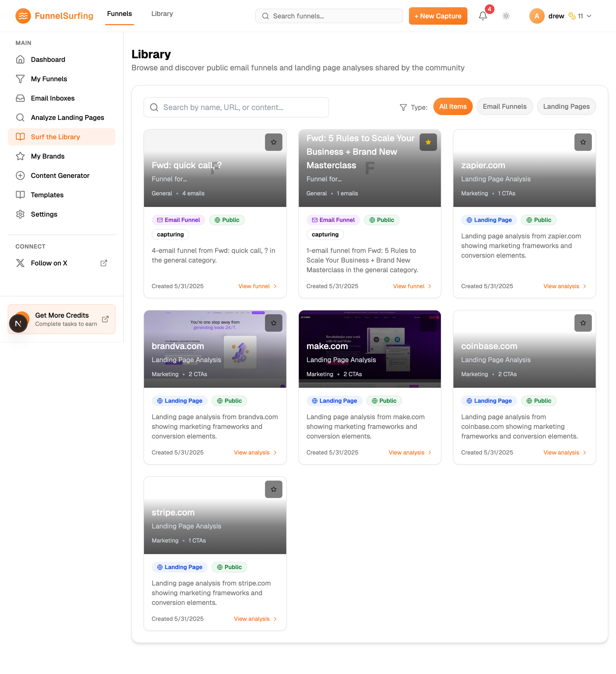
Task: Click the zapier.com card title
Action: pyautogui.click(x=483, y=165)
